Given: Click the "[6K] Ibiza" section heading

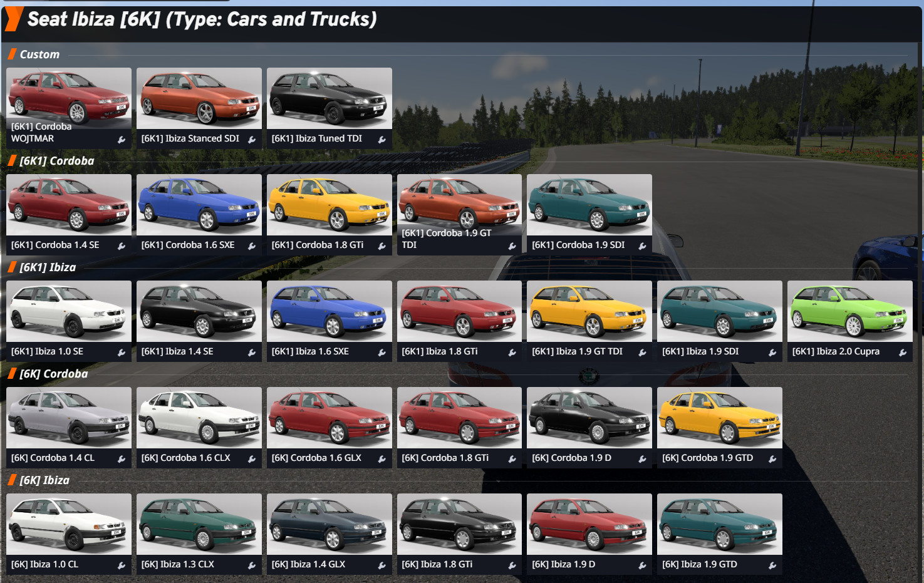Looking at the screenshot, I should (x=44, y=480).
